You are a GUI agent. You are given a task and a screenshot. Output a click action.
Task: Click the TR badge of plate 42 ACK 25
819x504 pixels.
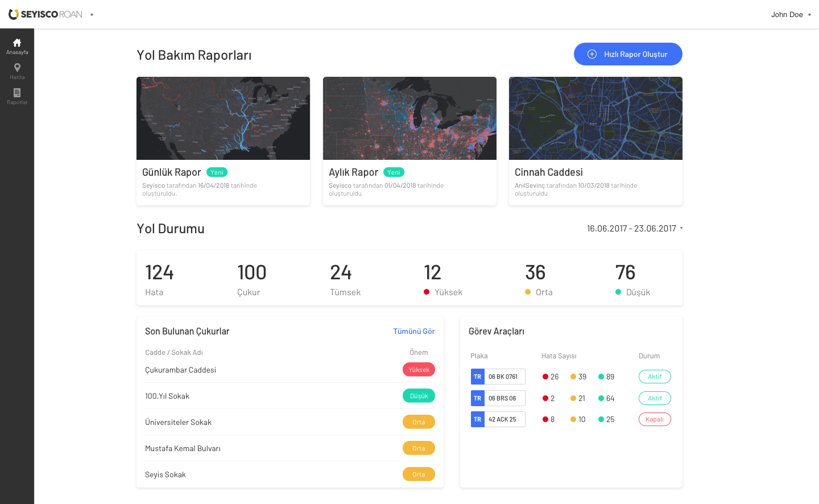[478, 419]
